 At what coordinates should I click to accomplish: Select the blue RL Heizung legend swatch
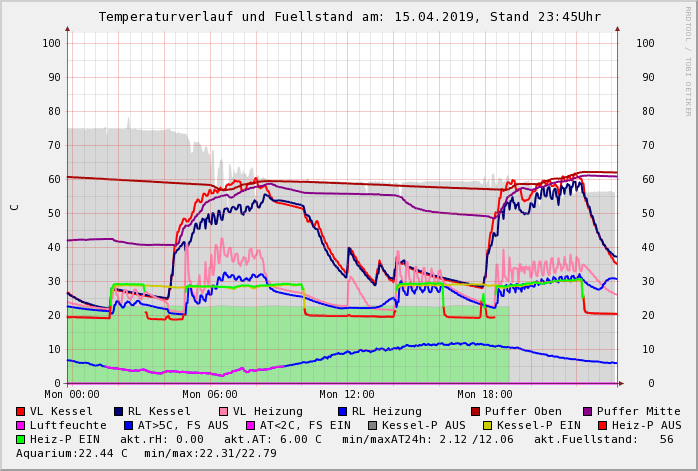point(342,412)
